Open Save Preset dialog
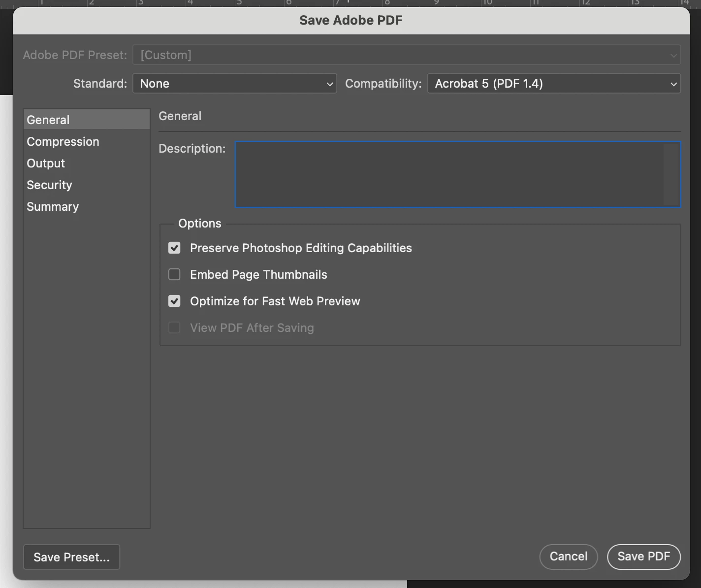Viewport: 701px width, 588px height. [x=71, y=557]
